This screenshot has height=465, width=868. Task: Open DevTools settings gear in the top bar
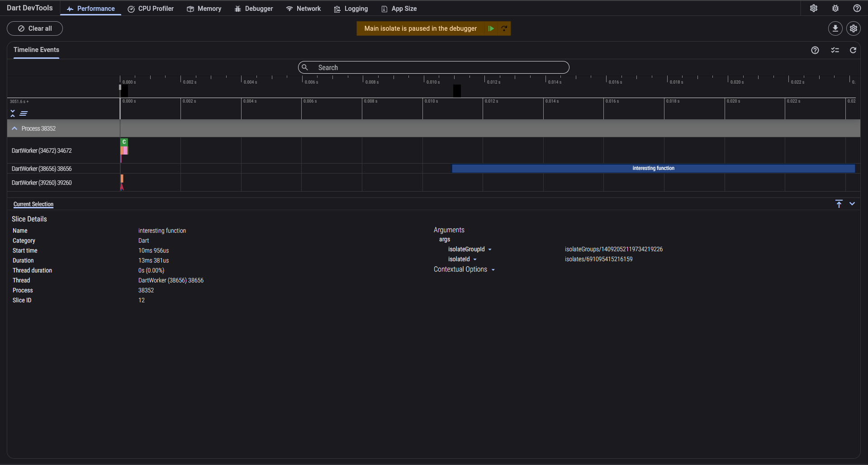(x=814, y=8)
